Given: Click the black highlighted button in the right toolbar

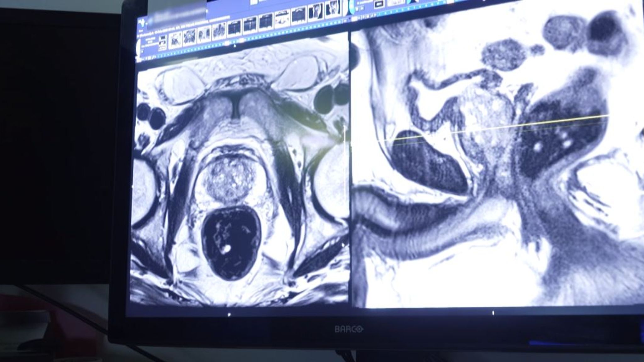Looking at the screenshot, I should tap(379, 4).
